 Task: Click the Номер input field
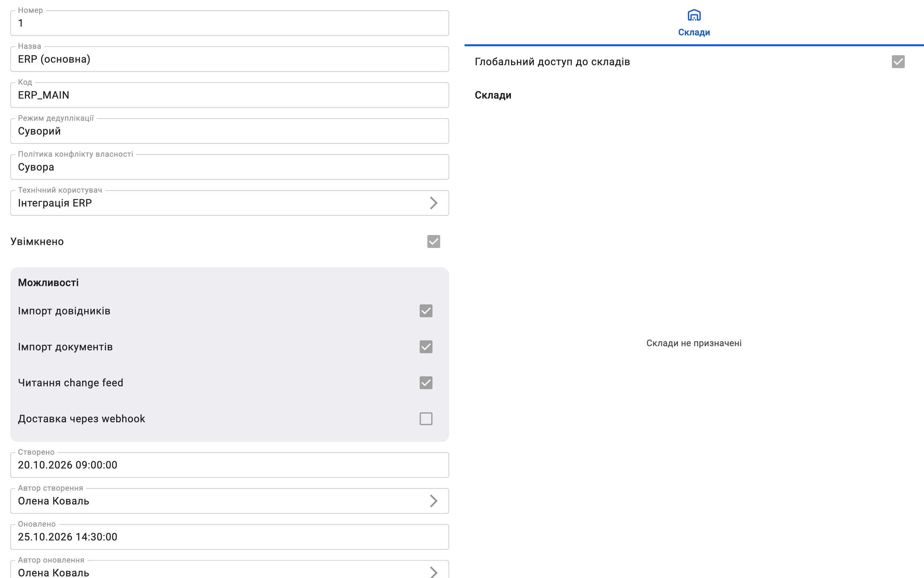[229, 23]
